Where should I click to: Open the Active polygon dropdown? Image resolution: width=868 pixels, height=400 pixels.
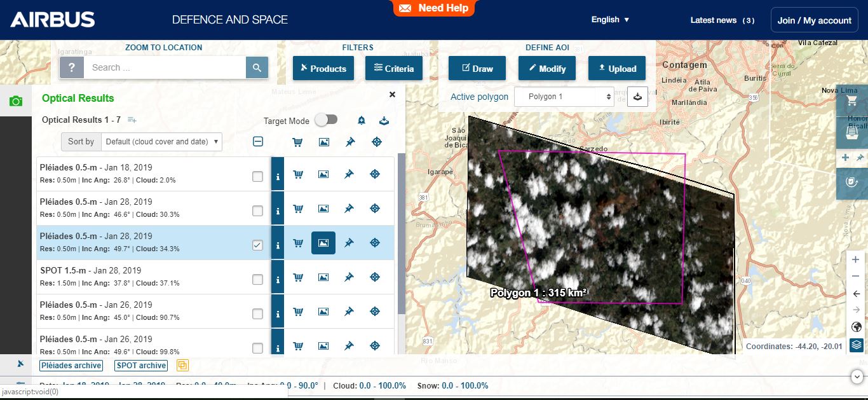coord(564,97)
